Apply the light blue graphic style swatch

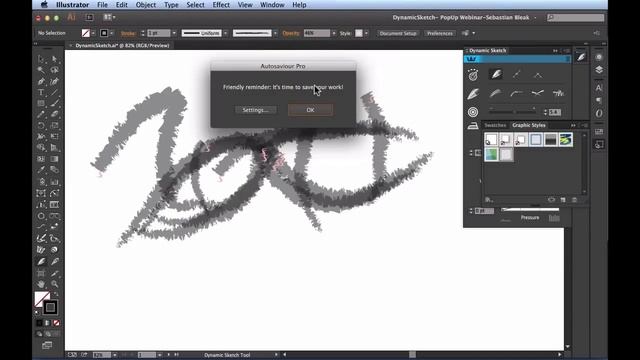[x=536, y=140]
